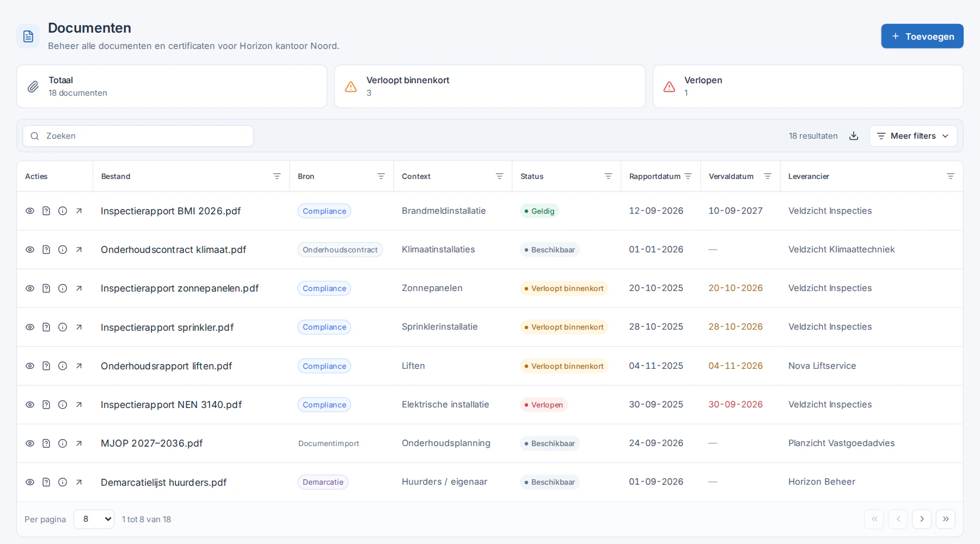Click the Verlopen status badge
980x544 pixels.
[544, 405]
